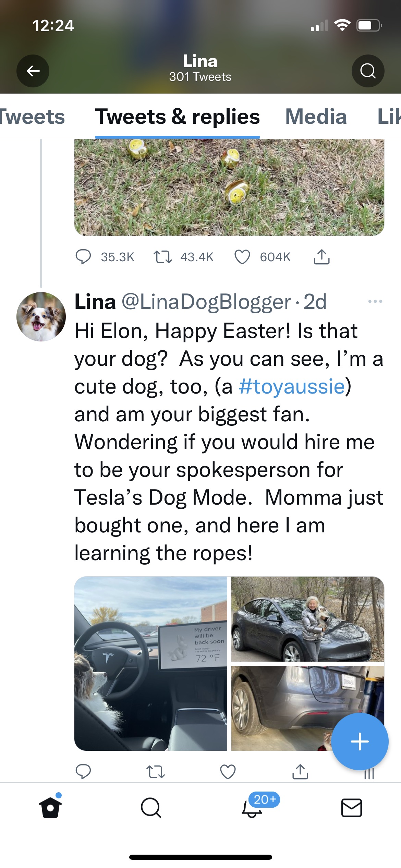The height and width of the screenshot is (868, 401).
Task: Switch to the Media tab
Action: pos(316,117)
